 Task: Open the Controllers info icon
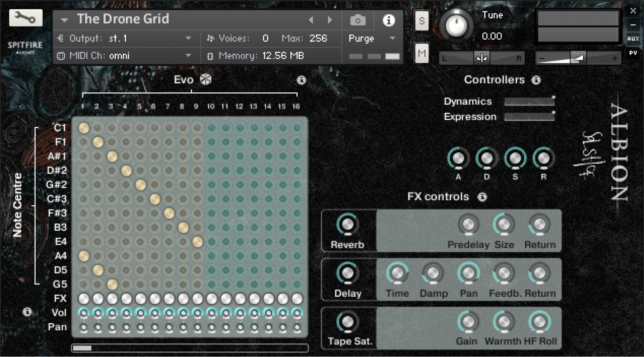536,80
